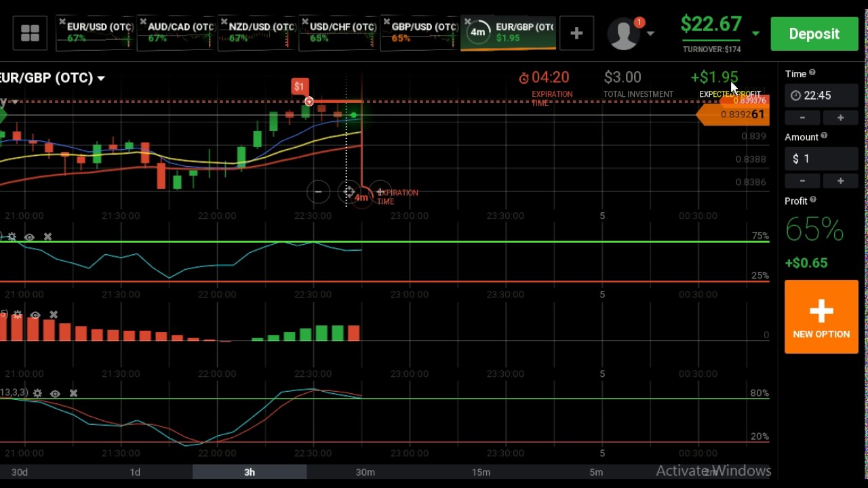Open the balance dropdown arrow
This screenshot has width=868, height=488.
(x=755, y=33)
